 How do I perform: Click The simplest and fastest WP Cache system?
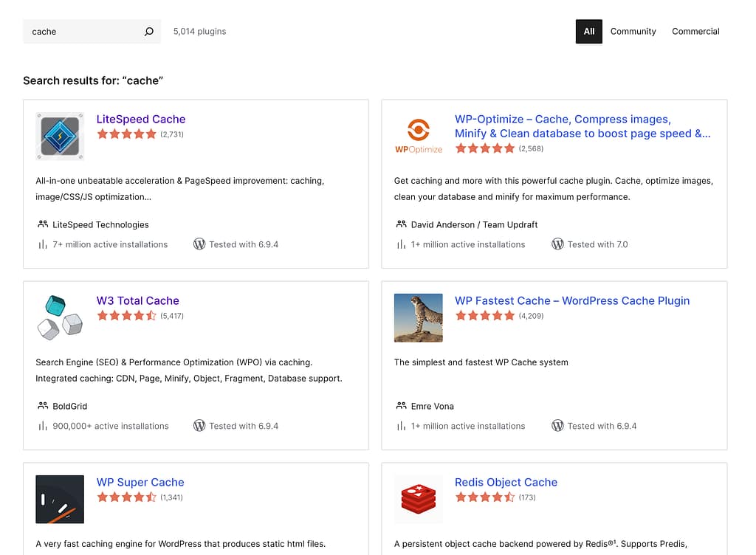click(x=481, y=362)
